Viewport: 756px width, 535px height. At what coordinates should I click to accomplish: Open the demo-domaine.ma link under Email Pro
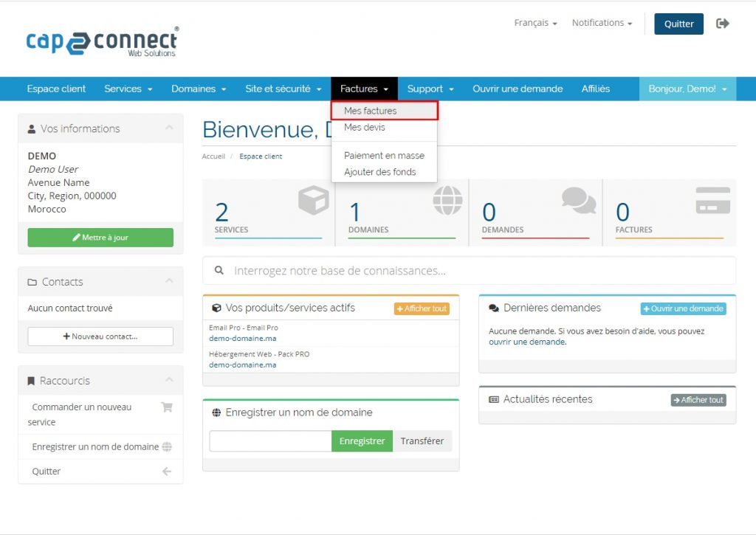point(243,338)
